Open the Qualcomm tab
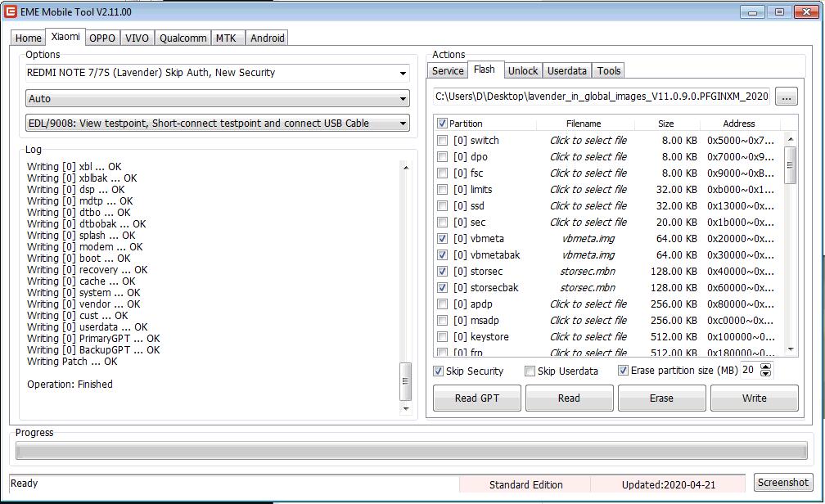The width and height of the screenshot is (825, 504). click(183, 38)
